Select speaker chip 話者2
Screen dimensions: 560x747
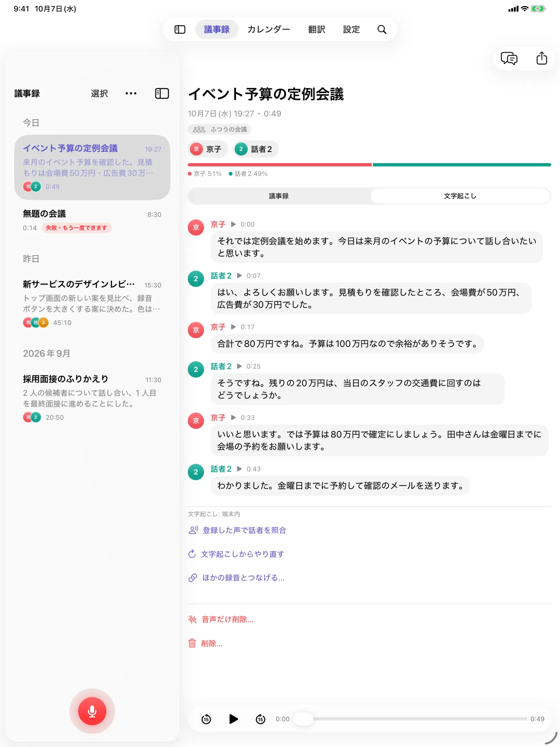click(x=256, y=149)
